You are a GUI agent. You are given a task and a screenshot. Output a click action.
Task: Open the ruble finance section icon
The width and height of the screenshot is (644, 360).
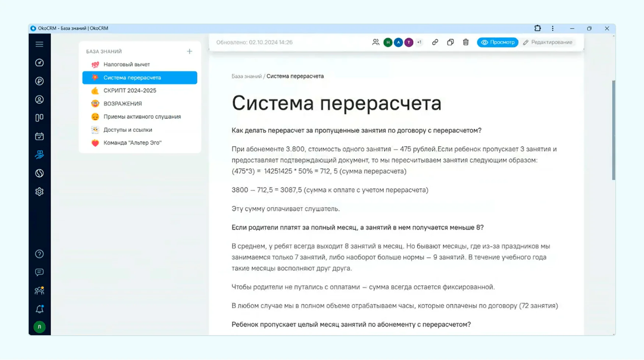(x=39, y=81)
